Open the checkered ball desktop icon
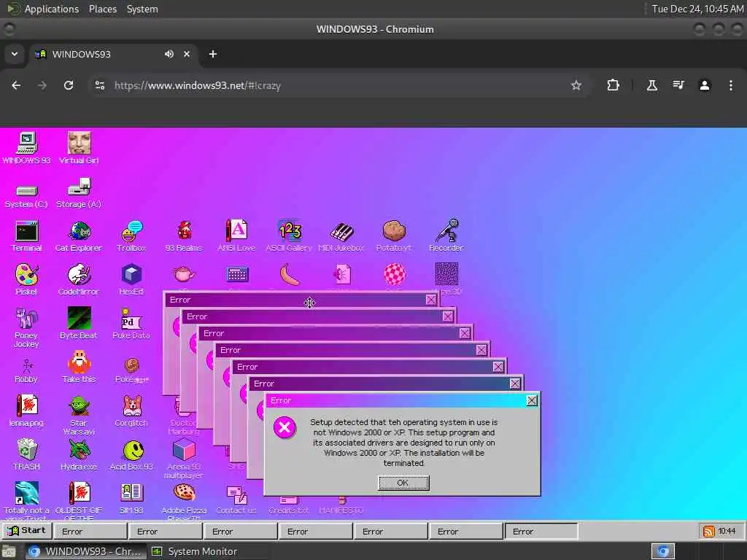The height and width of the screenshot is (560, 747). [395, 274]
